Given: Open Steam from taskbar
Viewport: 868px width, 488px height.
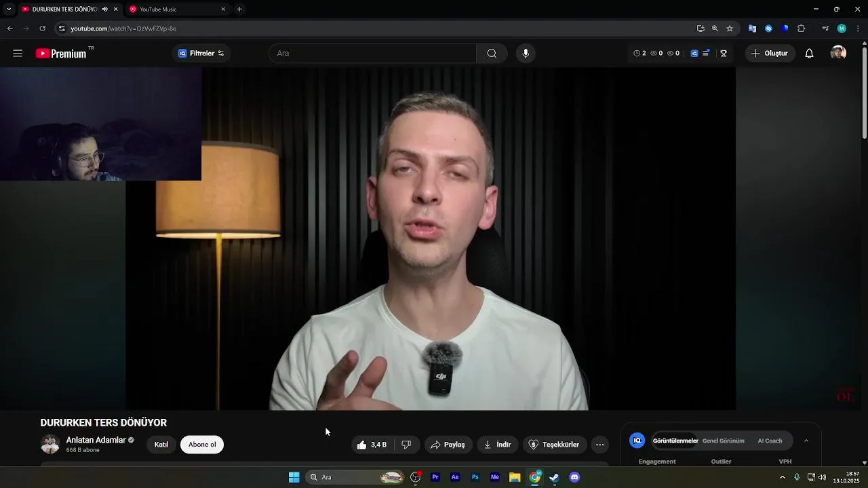Looking at the screenshot, I should click(x=554, y=477).
